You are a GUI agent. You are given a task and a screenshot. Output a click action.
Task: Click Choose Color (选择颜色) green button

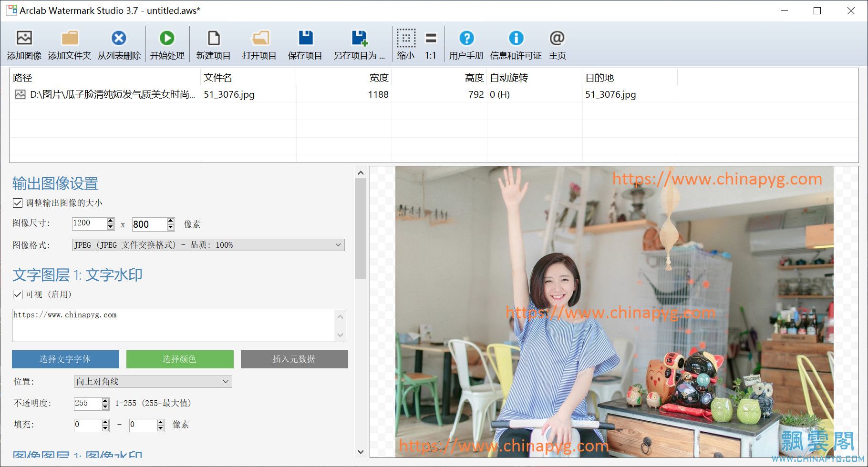coord(180,359)
